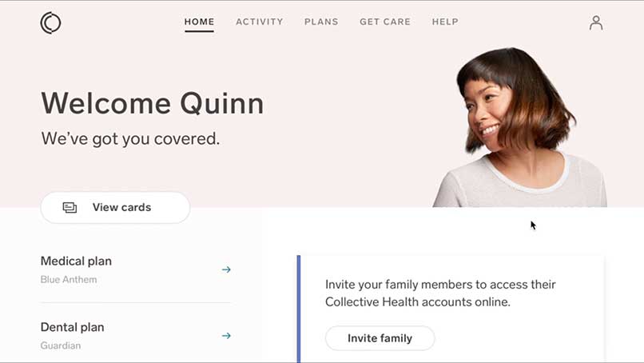Click the Blue Anthem plan subtitle
Image resolution: width=644 pixels, height=363 pixels.
pos(69,280)
